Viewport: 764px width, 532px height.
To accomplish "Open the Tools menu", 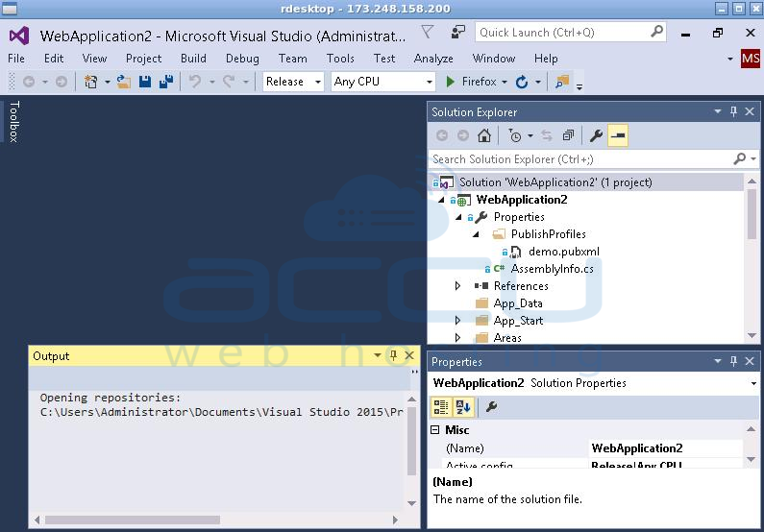I will (340, 59).
